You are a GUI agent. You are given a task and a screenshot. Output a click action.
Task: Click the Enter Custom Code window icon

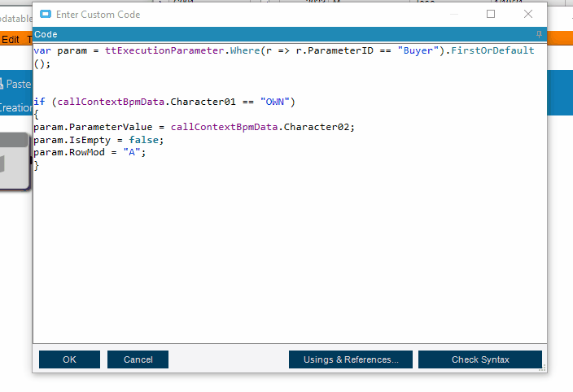click(x=46, y=15)
